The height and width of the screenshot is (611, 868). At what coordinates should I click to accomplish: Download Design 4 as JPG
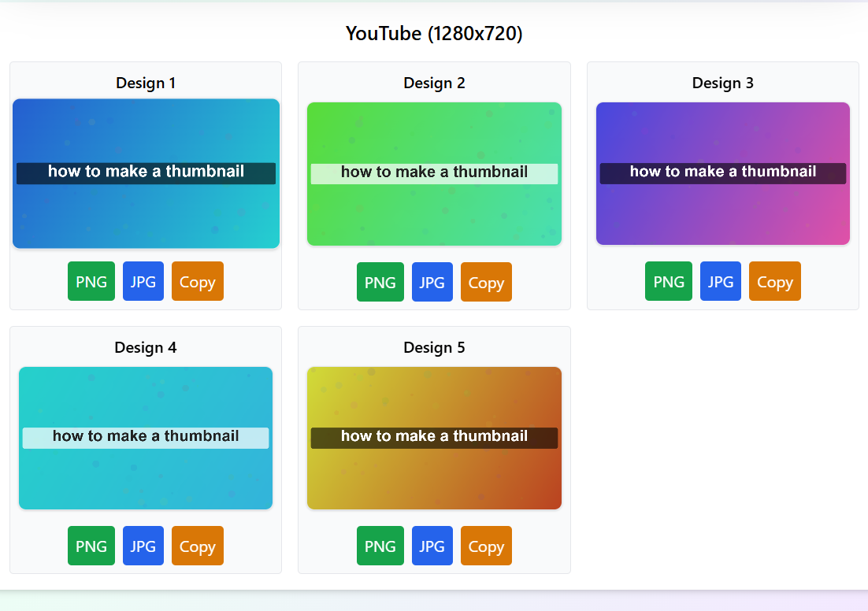[x=143, y=546]
